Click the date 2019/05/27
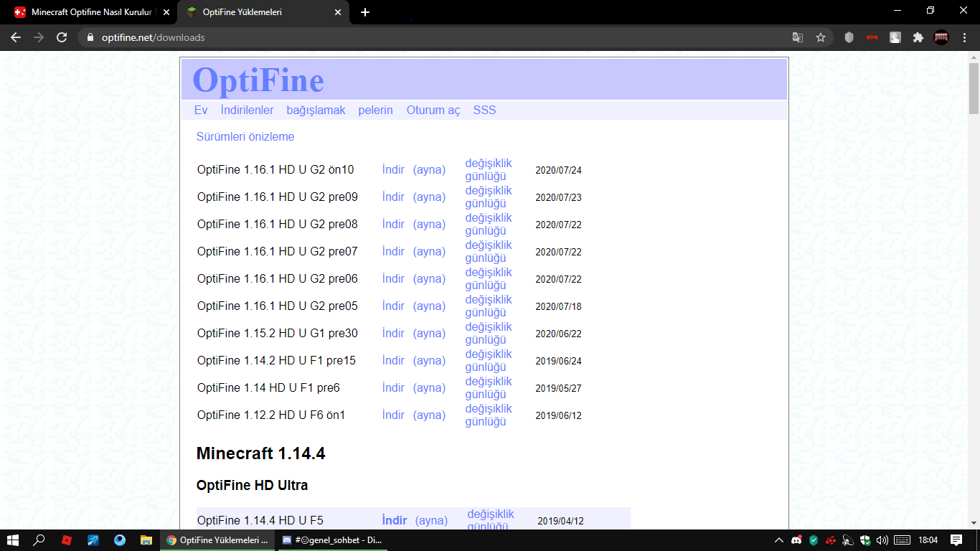This screenshot has height=551, width=980. (558, 389)
